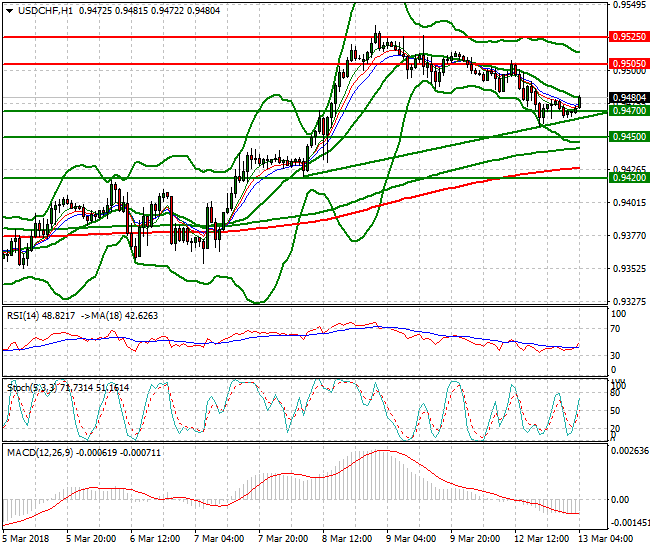650x550 pixels.
Task: Click the 0.93770 price scale value
Action: click(x=629, y=235)
